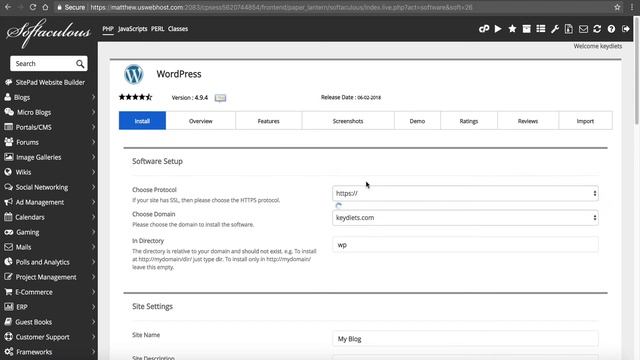The width and height of the screenshot is (640, 360).
Task: Expand the Image Galleries category
Action: click(93, 157)
